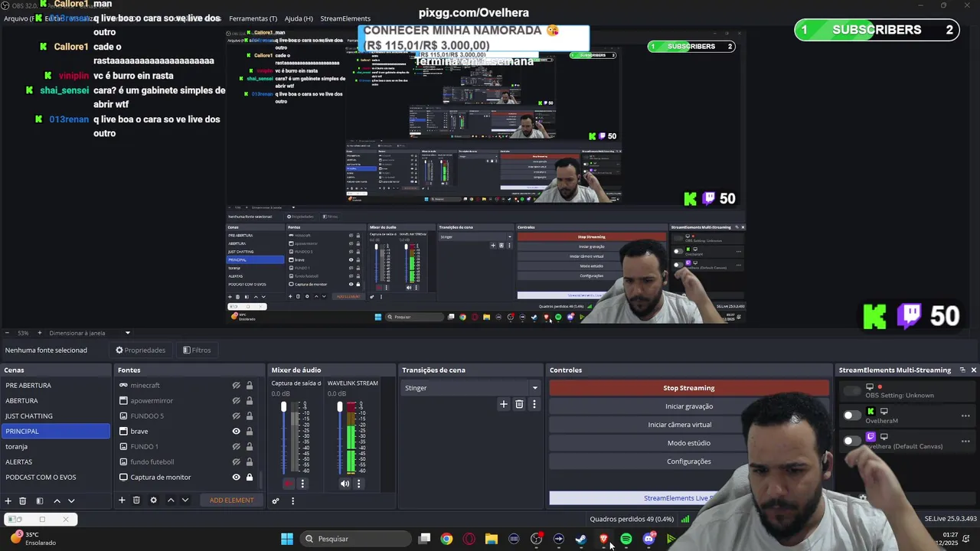Open the Windows Start menu
Screen dimensions: 980x551
click(287, 539)
